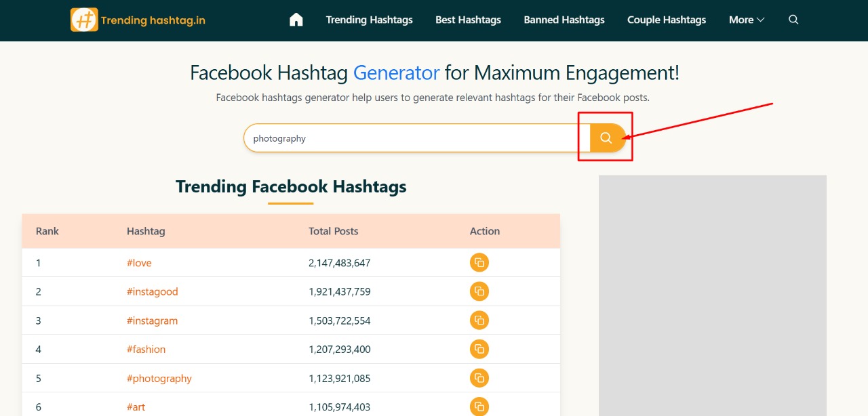Image resolution: width=868 pixels, height=416 pixels.
Task: Click the Action column header
Action: point(485,231)
